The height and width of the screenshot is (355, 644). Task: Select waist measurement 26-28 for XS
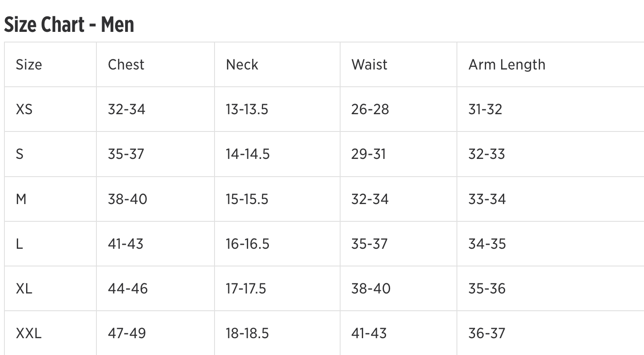point(370,109)
